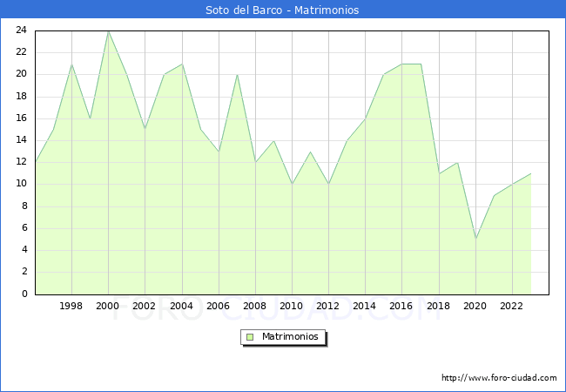Click the x-axis year label 2012
Viewport: 566px width, 392px height.
coord(327,306)
